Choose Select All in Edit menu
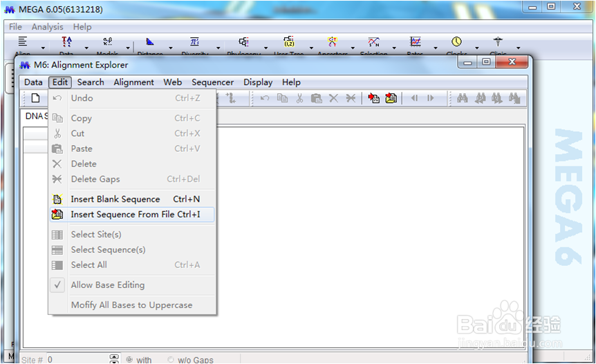 click(x=132, y=265)
